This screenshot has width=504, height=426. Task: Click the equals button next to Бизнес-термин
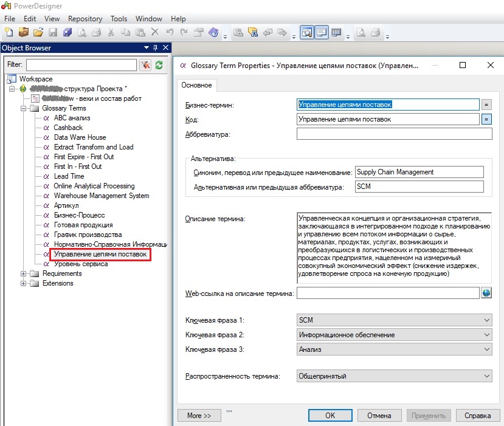(486, 105)
